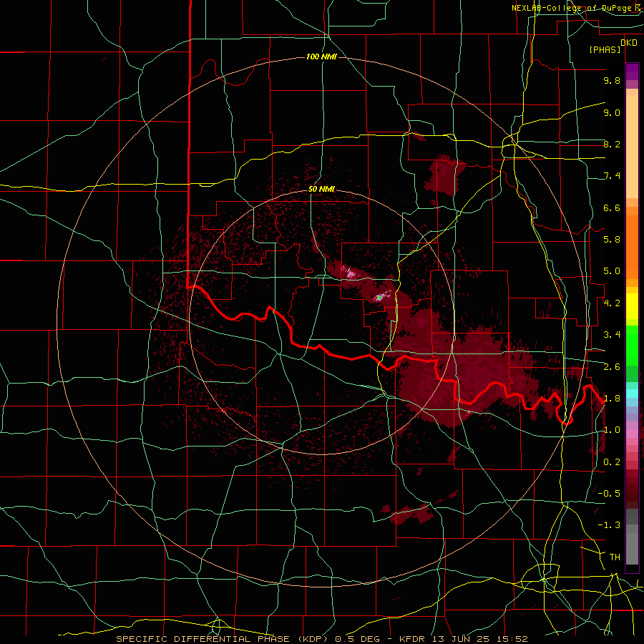Click the "KFDR" radar station identifier

point(411,639)
